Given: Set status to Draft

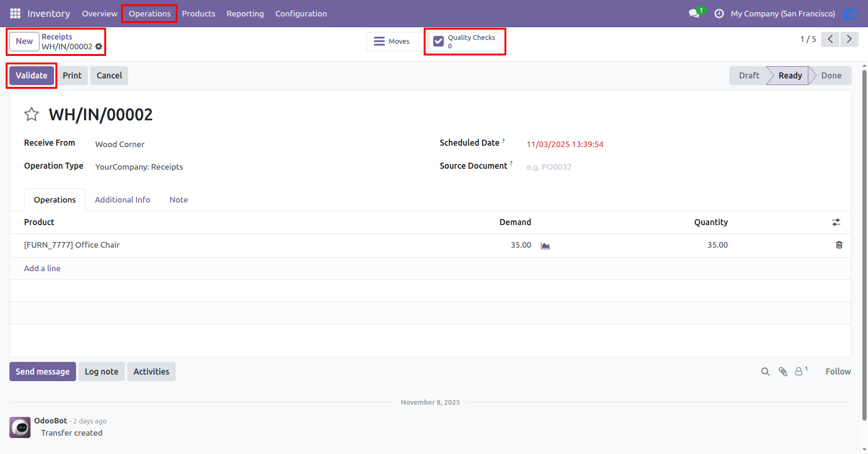Looking at the screenshot, I should click(x=749, y=76).
